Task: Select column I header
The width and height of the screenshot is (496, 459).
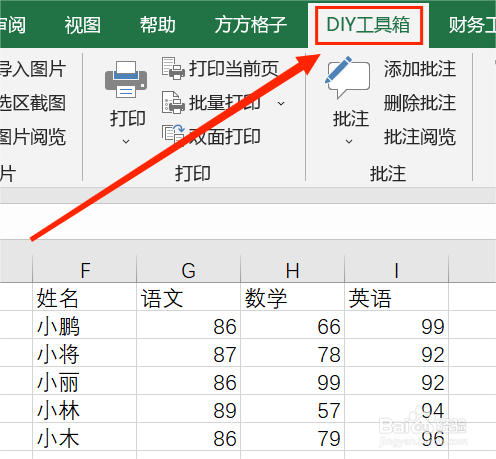Action: pos(397,269)
